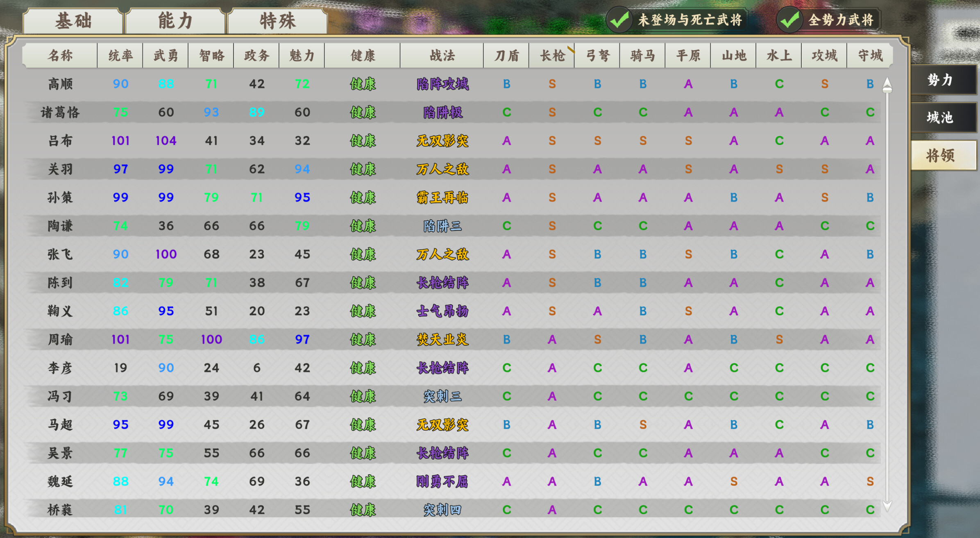Sort officers by the 统率 column
Screen dimensions: 980x538
pos(120,56)
